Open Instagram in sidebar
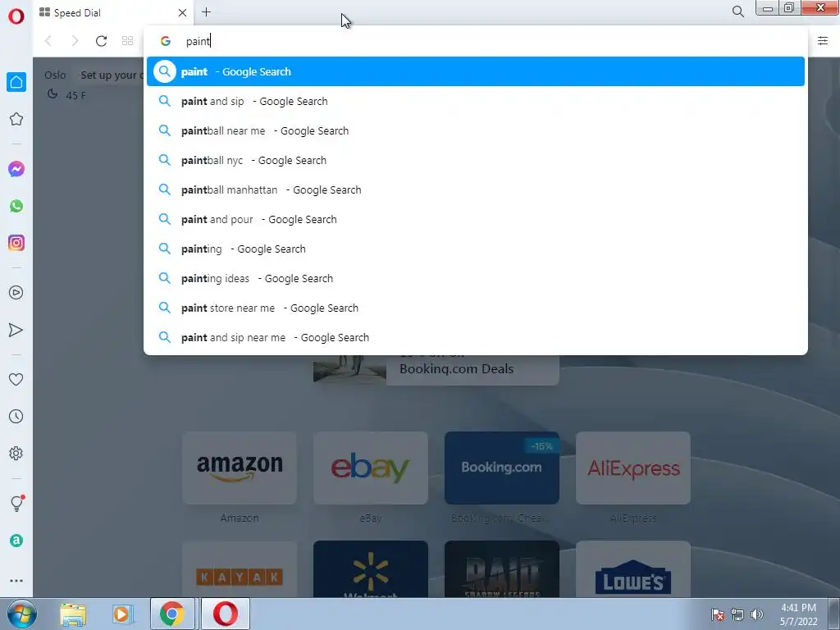The height and width of the screenshot is (630, 840). pyautogui.click(x=16, y=243)
